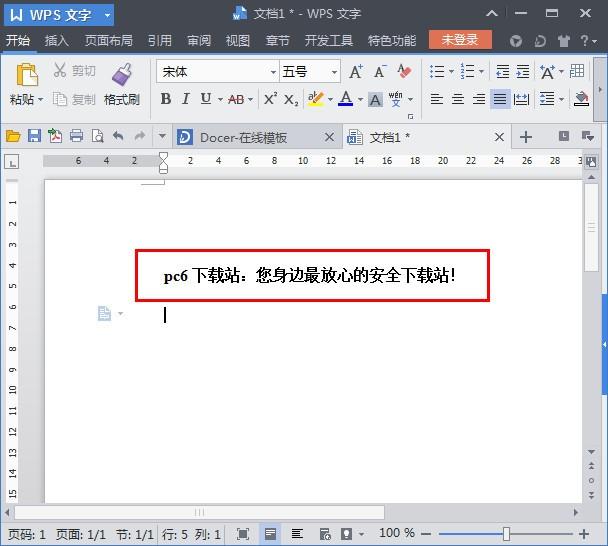Apply subscript formatting

click(x=291, y=100)
